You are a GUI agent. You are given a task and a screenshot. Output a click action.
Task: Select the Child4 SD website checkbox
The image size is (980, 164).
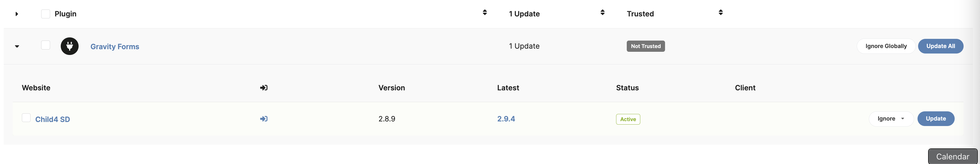click(26, 118)
